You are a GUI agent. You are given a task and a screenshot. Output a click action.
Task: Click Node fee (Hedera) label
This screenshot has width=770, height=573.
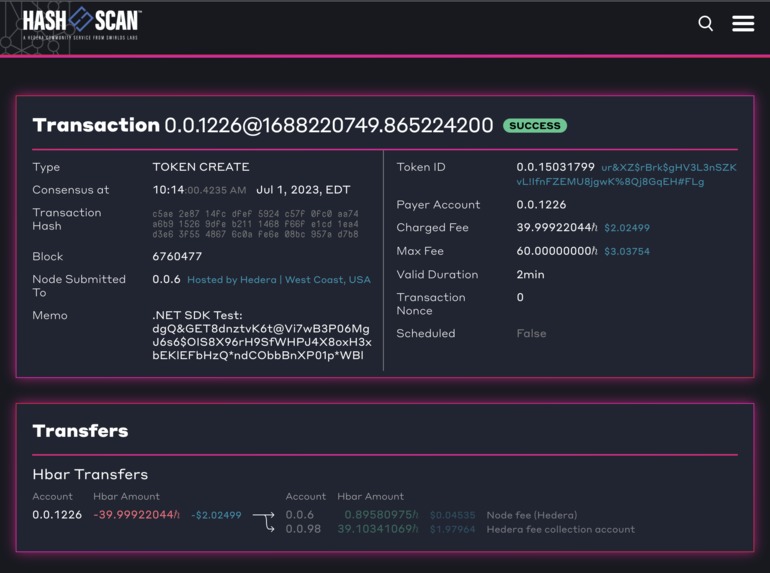click(532, 515)
